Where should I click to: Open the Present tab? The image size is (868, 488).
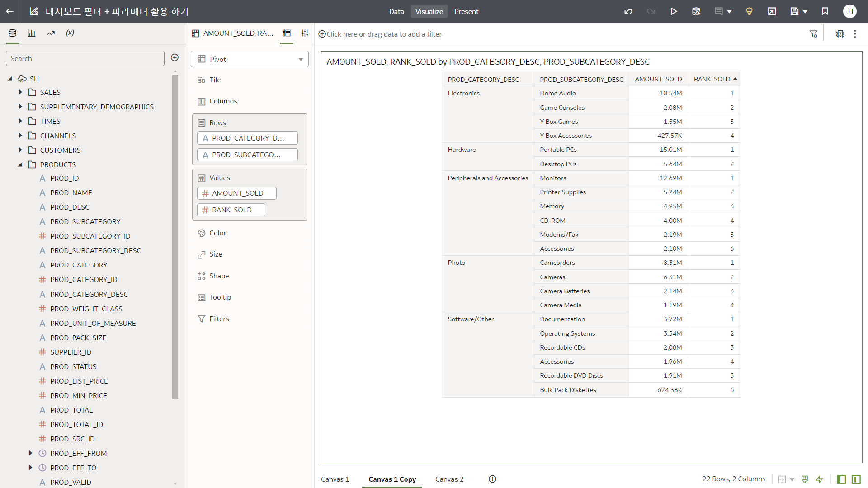coord(466,11)
